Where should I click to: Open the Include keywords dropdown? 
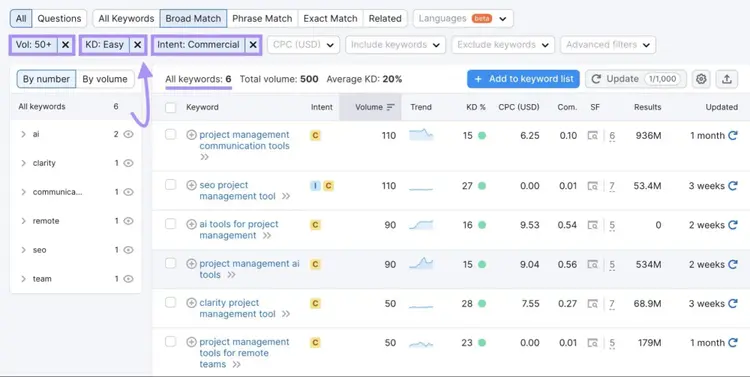click(x=395, y=45)
